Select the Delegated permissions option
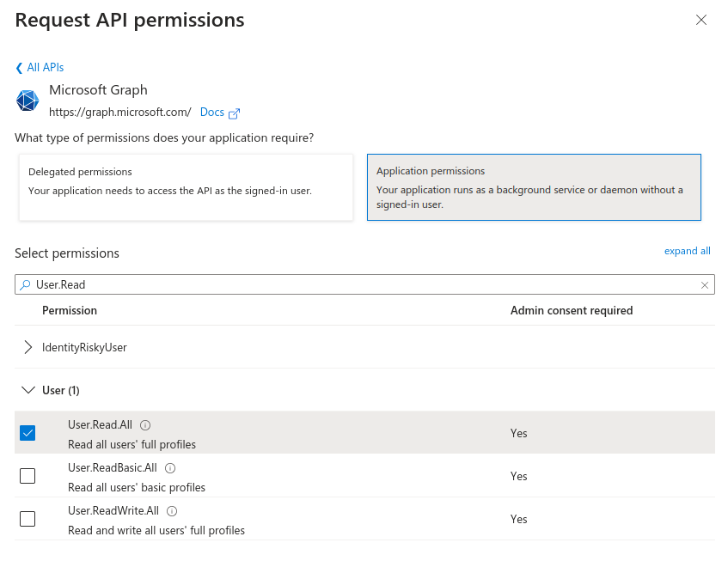The image size is (728, 567). tap(186, 187)
